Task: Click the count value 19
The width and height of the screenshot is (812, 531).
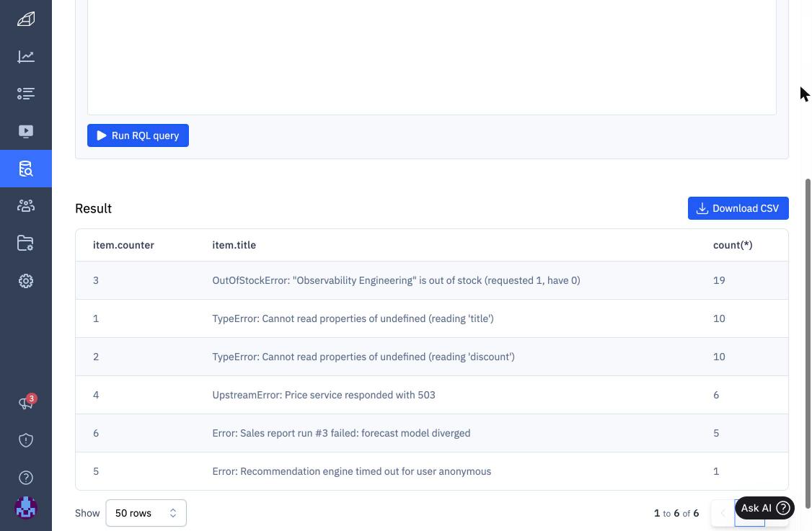Action: [719, 280]
